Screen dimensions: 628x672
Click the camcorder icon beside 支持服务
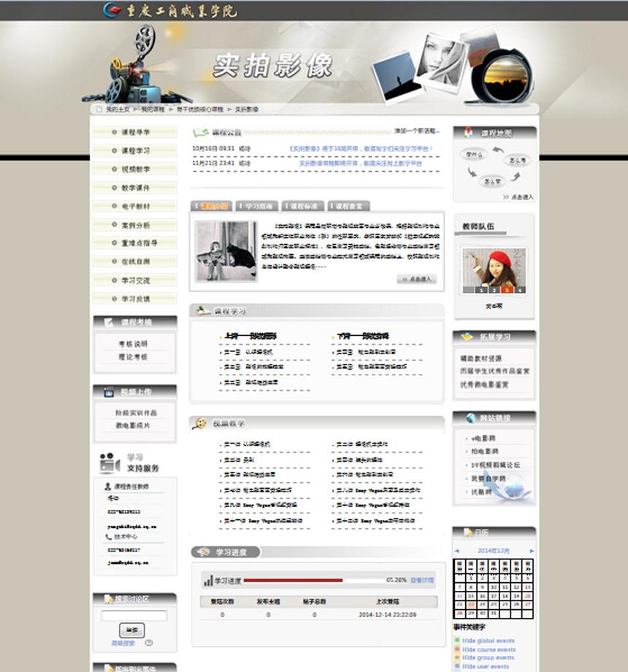click(110, 463)
